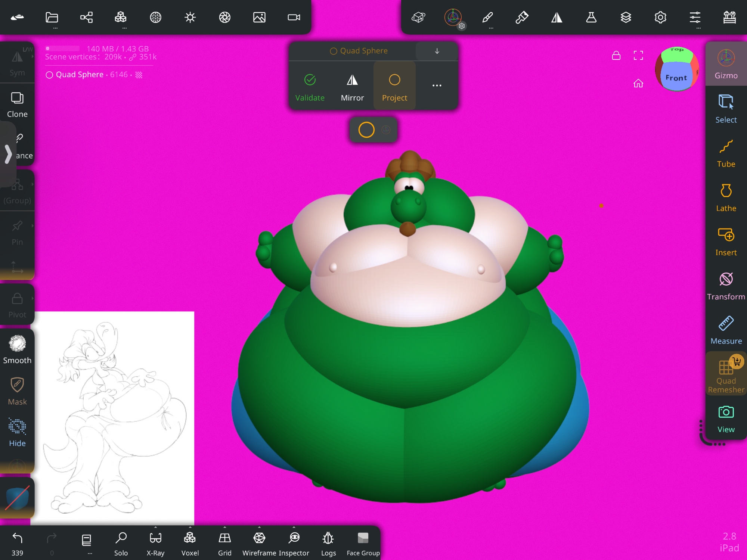
Task: Click the material color swatch
Action: click(x=17, y=499)
